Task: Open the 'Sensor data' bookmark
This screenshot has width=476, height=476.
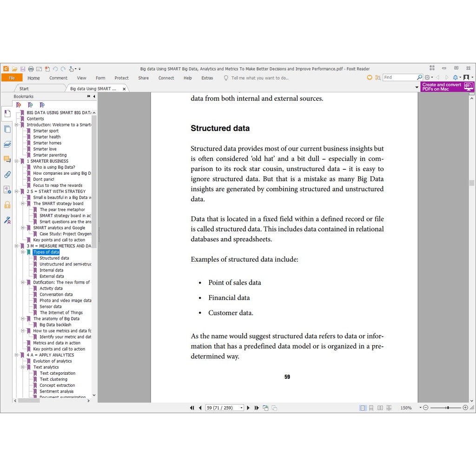Action: tap(50, 307)
